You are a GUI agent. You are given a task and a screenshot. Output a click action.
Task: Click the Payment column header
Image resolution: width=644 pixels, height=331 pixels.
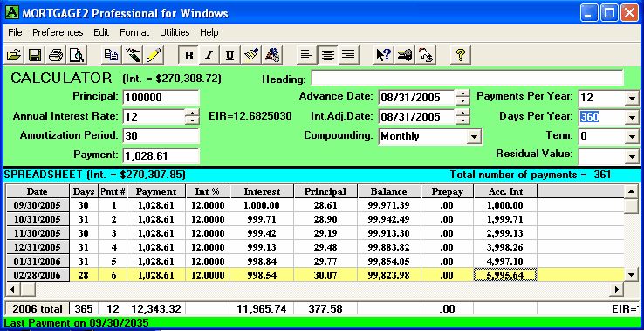click(156, 191)
